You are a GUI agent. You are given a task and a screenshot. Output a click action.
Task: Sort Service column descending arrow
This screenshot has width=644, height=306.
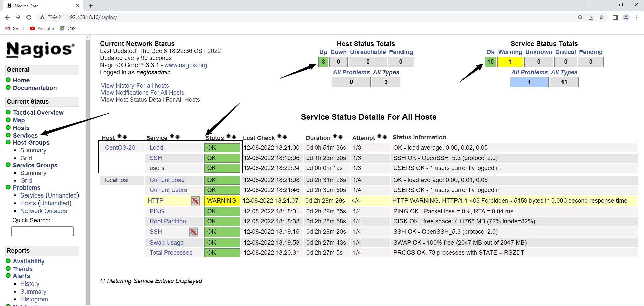(x=178, y=137)
